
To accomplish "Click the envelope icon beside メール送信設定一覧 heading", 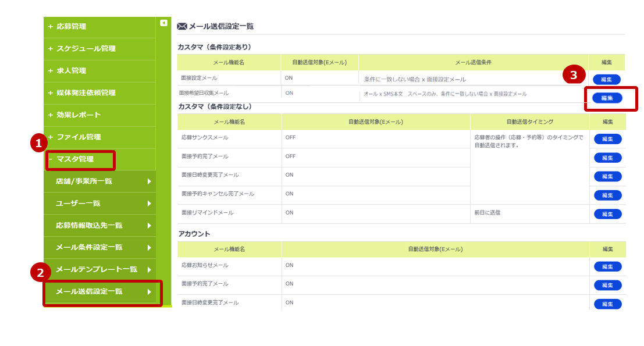I will (180, 25).
